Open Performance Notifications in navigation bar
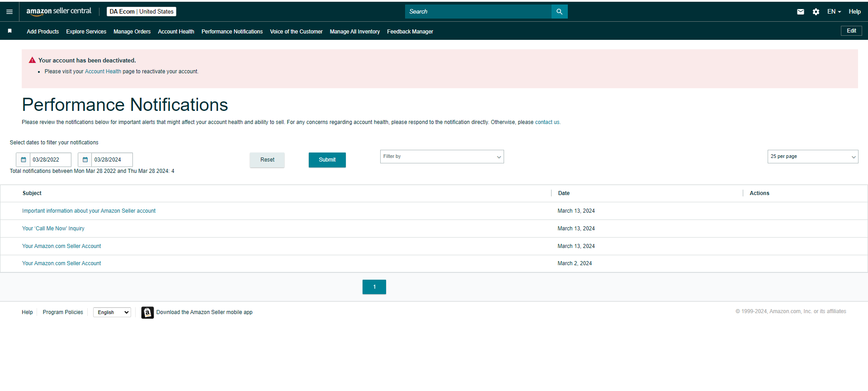This screenshot has width=868, height=391. tap(232, 32)
